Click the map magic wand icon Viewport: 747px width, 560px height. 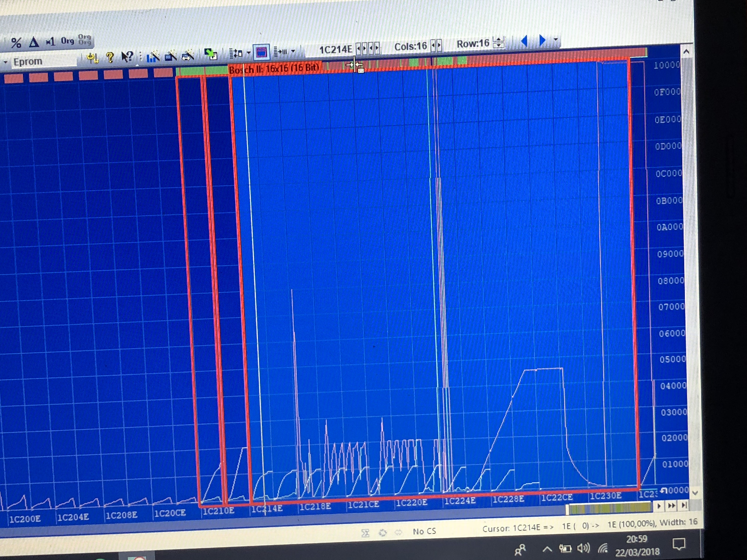[171, 55]
